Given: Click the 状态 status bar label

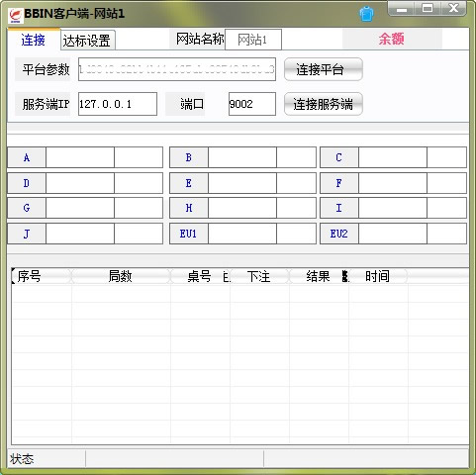Looking at the screenshot, I should 22,459.
